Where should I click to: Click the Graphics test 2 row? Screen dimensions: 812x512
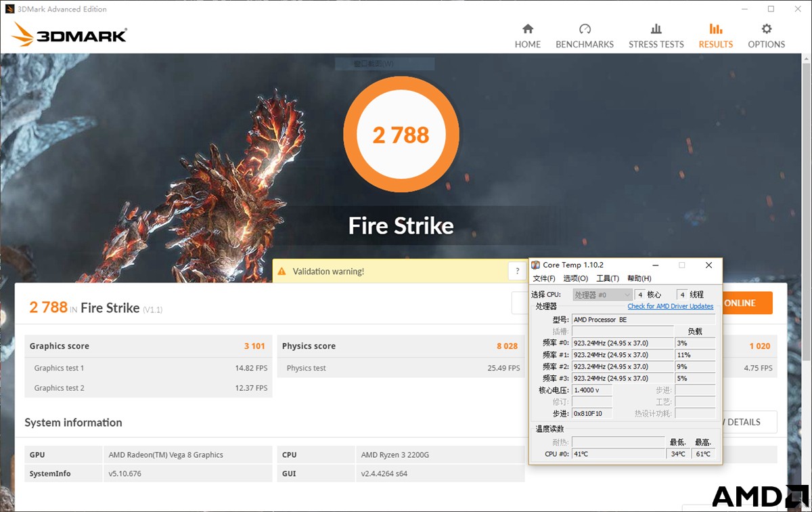click(x=149, y=388)
